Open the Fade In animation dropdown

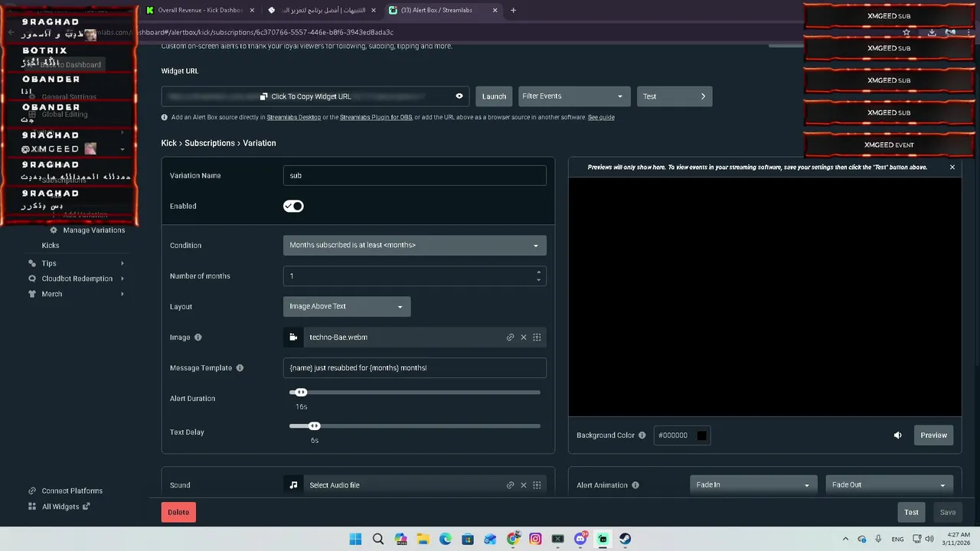[753, 484]
